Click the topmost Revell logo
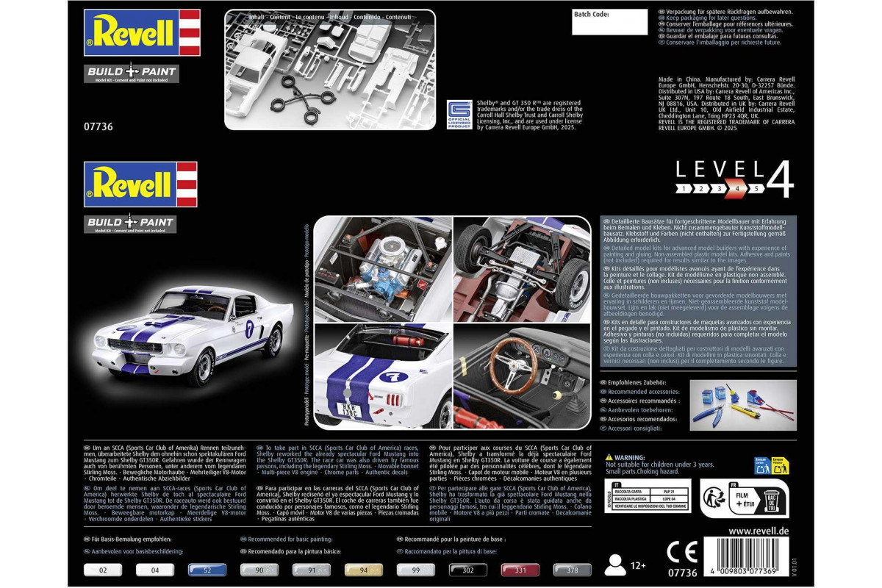The image size is (882, 588). tap(142, 33)
